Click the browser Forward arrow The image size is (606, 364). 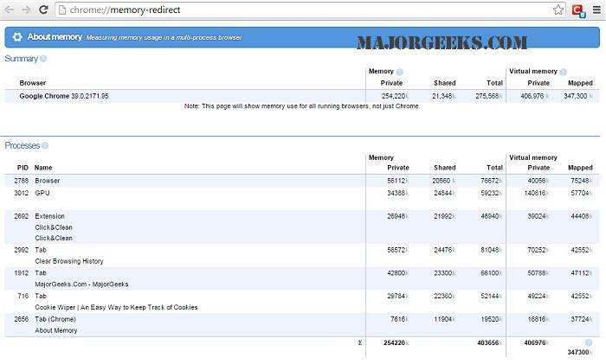[26, 10]
